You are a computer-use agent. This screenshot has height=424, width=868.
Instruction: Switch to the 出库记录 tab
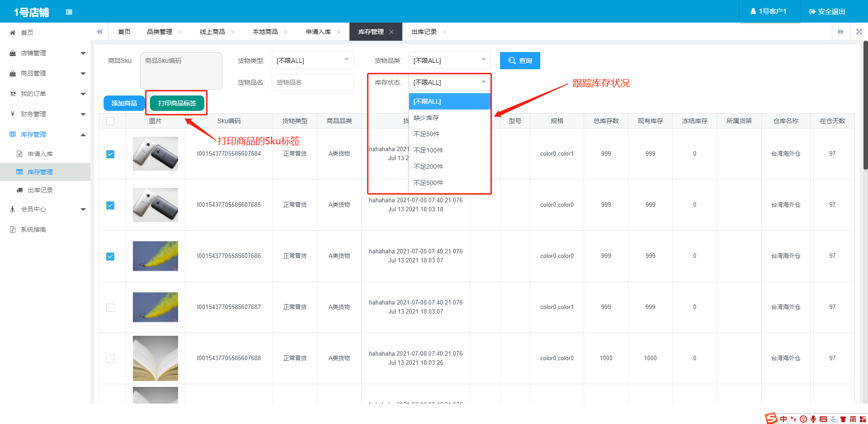point(424,32)
